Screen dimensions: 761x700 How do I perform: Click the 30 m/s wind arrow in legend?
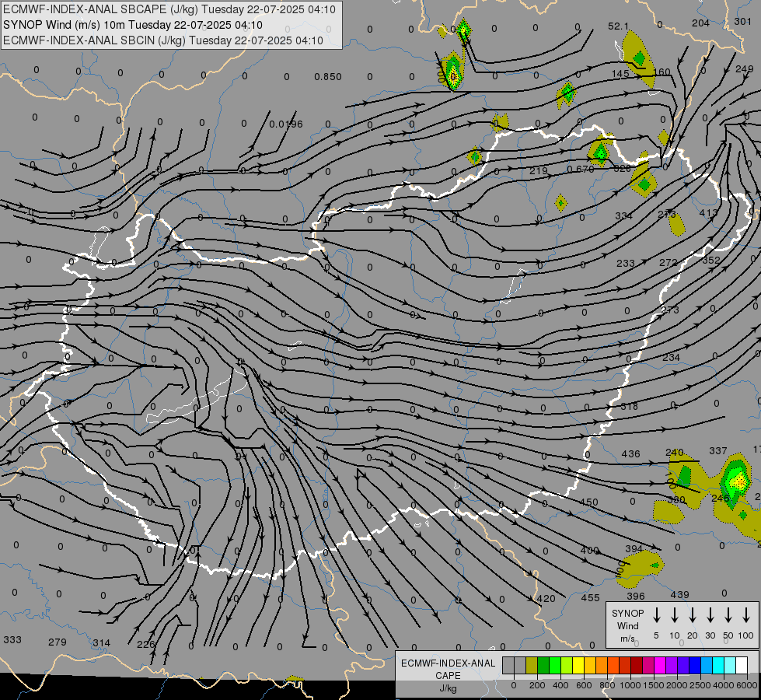click(710, 615)
